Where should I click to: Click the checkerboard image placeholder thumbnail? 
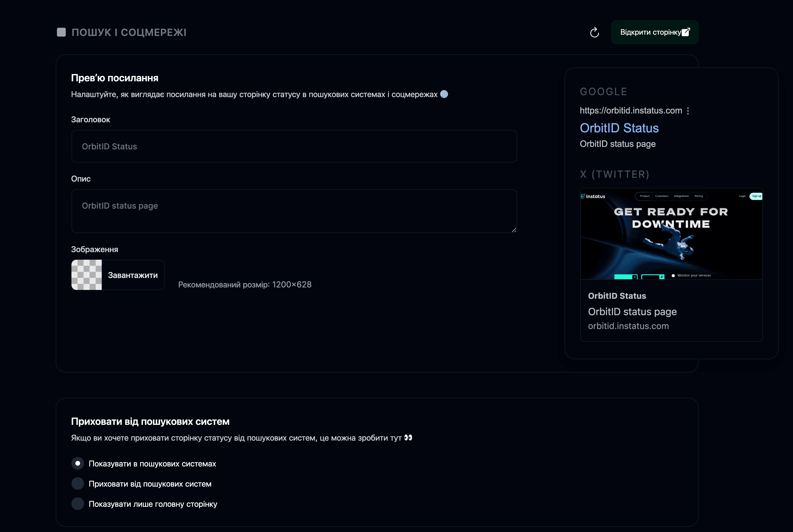tap(87, 275)
